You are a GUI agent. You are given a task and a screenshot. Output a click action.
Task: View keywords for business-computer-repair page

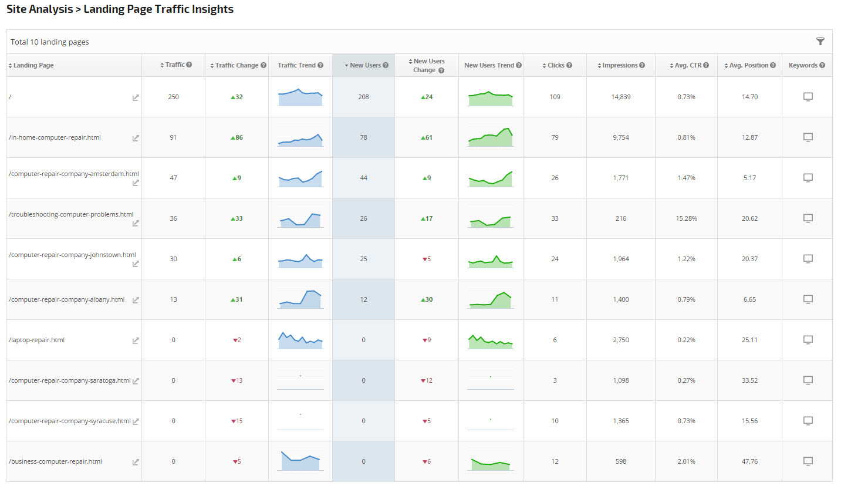tap(808, 461)
